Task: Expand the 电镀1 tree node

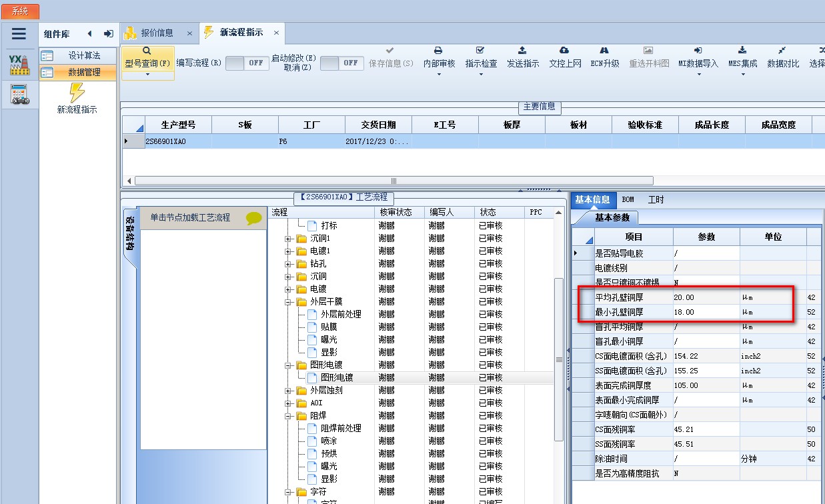Action: [288, 251]
